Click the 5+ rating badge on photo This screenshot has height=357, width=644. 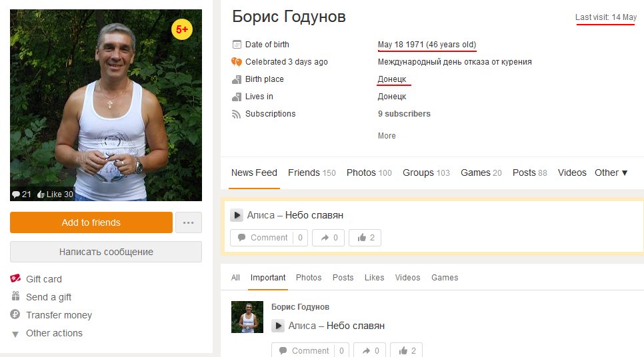coord(182,29)
